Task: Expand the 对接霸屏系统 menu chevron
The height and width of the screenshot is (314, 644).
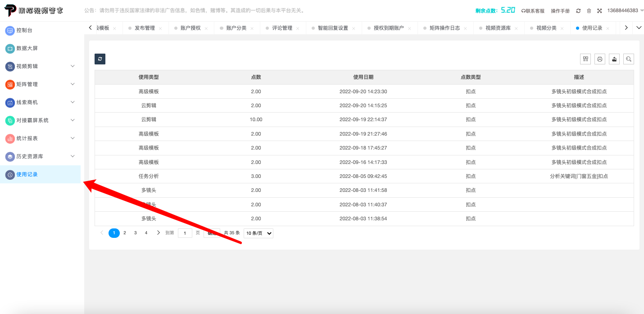Action: pyautogui.click(x=73, y=120)
